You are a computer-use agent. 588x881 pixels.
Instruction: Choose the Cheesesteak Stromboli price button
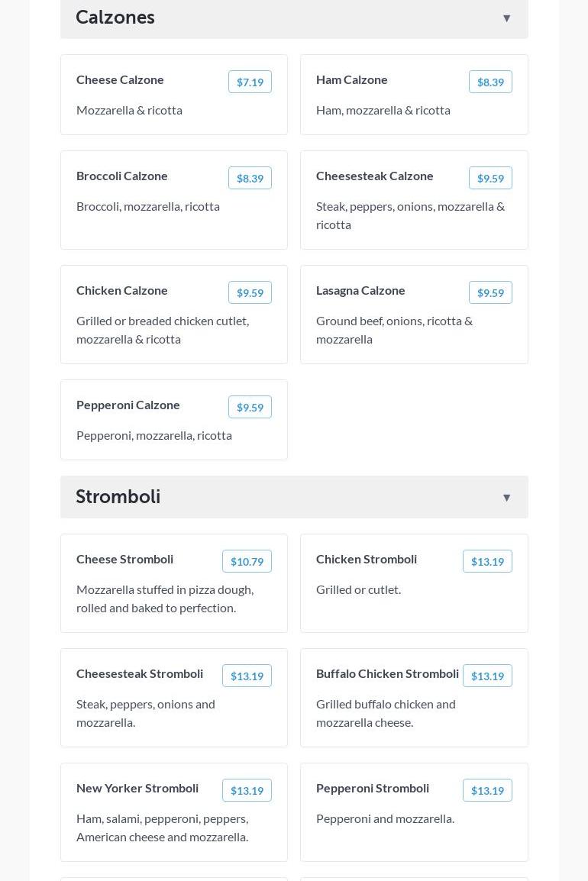pos(247,676)
